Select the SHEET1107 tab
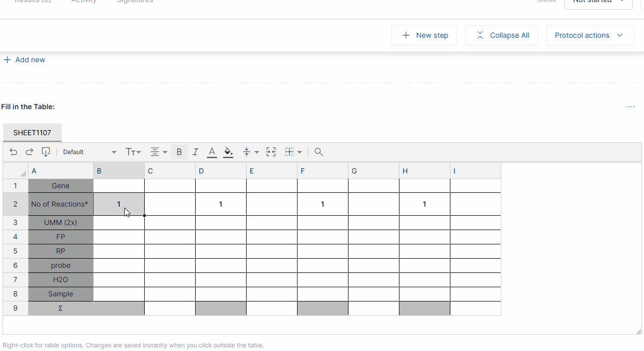644x351 pixels. pyautogui.click(x=32, y=133)
